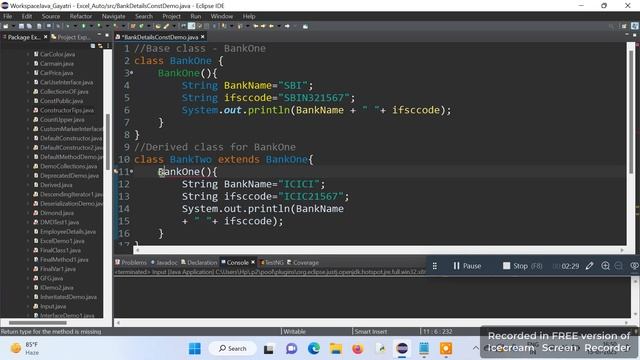Minimize the Package Explorer view
This screenshot has width=640, height=360.
click(99, 35)
